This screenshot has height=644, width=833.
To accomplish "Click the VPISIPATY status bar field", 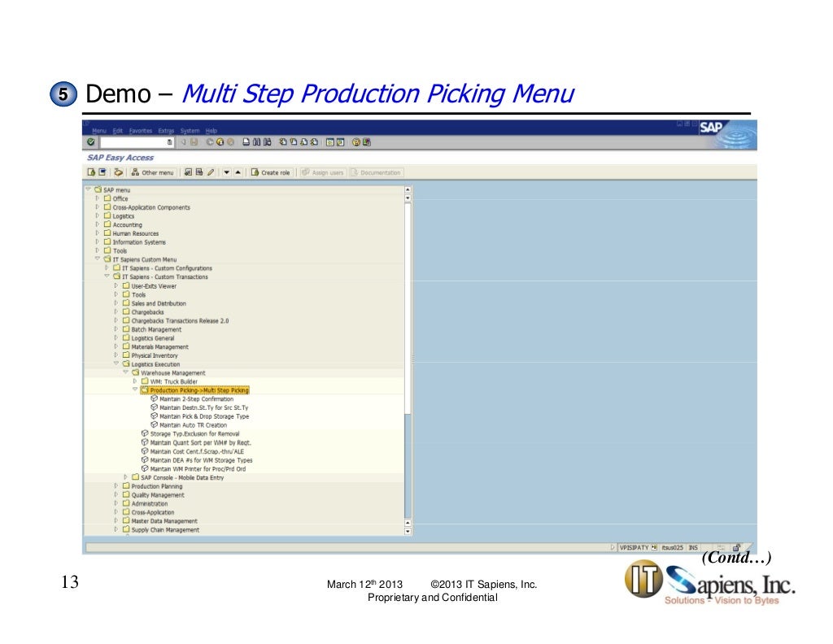I will [x=634, y=547].
